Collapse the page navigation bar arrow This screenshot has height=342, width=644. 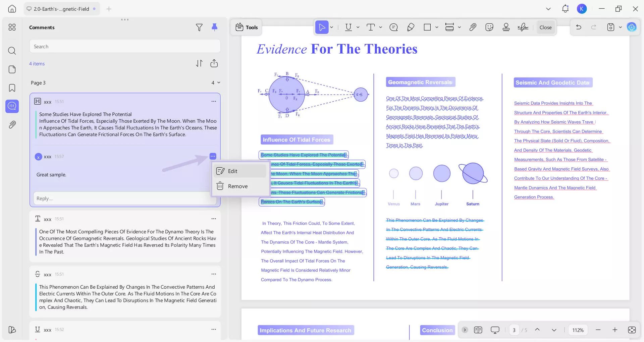tap(465, 330)
